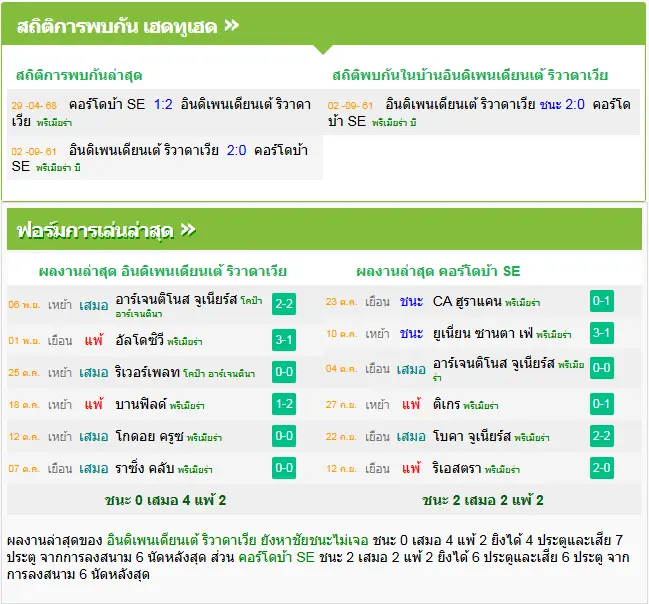This screenshot has height=604, width=649.
Task: Click the 2-2 score badge for Argentinos Juniors
Action: pos(284,304)
